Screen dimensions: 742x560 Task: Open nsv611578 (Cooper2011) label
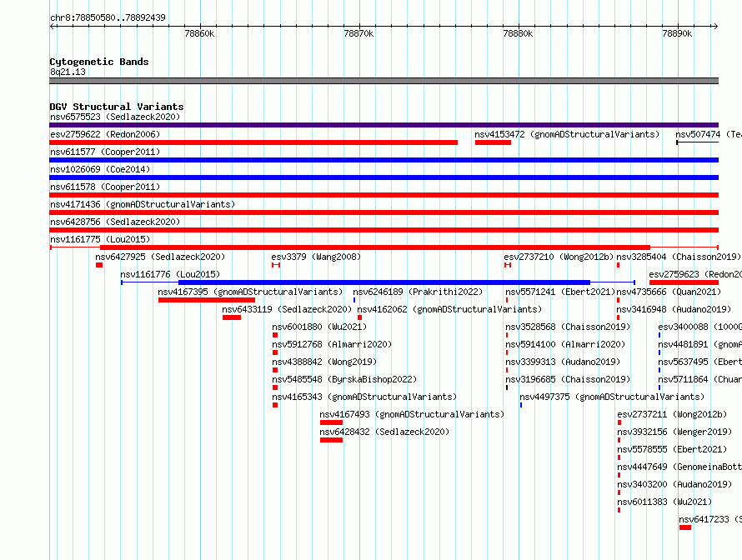click(x=105, y=187)
